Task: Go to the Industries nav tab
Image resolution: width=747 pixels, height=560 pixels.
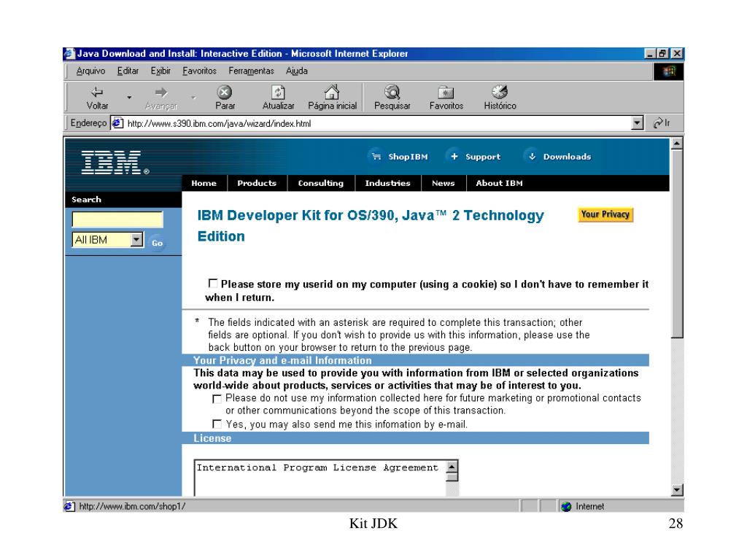Action: point(387,183)
